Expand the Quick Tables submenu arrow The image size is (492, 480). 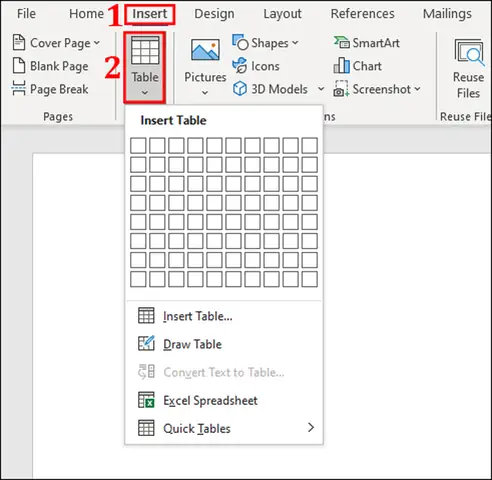(x=311, y=428)
